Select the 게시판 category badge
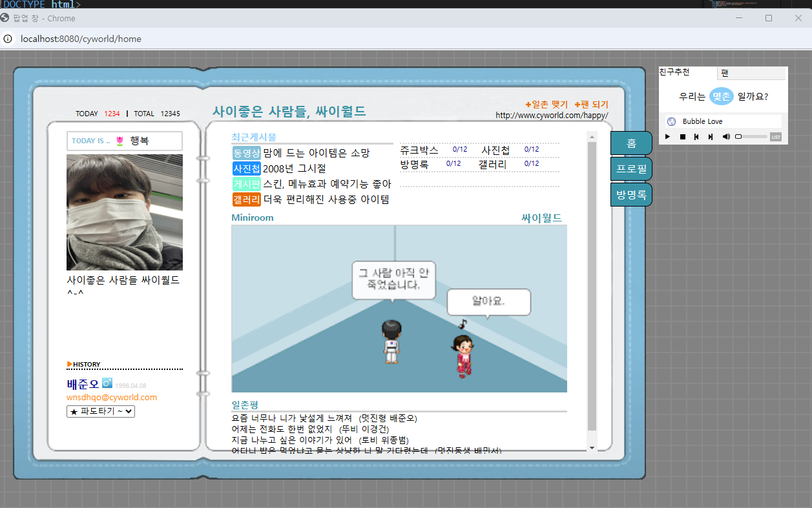Viewport: 812px width, 508px height. (247, 184)
